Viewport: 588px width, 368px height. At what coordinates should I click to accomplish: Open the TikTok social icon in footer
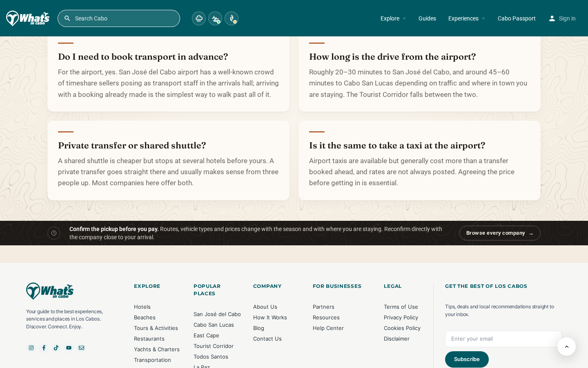pyautogui.click(x=56, y=348)
